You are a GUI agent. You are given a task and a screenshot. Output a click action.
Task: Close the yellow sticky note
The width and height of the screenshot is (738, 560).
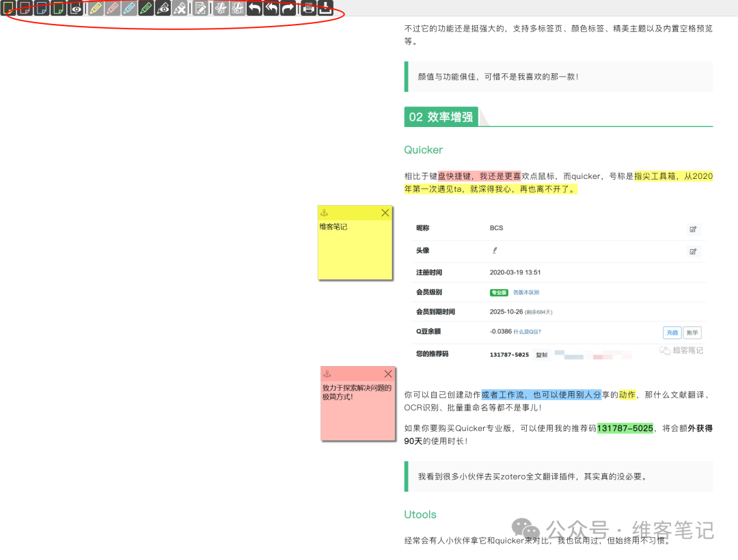(x=385, y=212)
